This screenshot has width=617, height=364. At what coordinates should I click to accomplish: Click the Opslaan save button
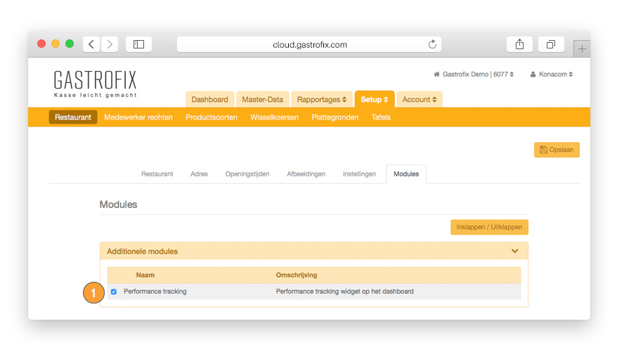click(x=557, y=150)
